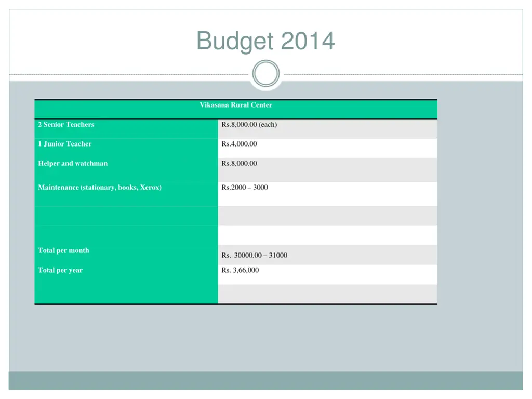The width and height of the screenshot is (532, 399).
Task: Click the empty green cell below Maintenance
Action: [x=126, y=216]
